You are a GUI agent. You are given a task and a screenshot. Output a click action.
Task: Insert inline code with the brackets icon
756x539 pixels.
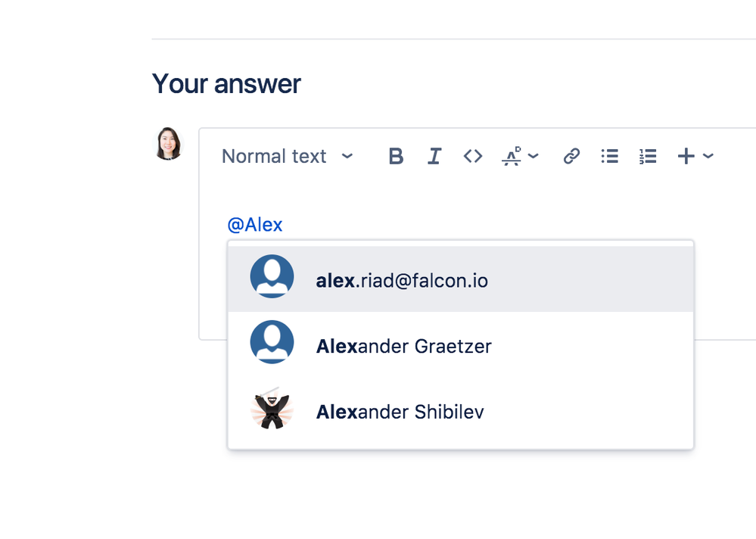pos(473,156)
